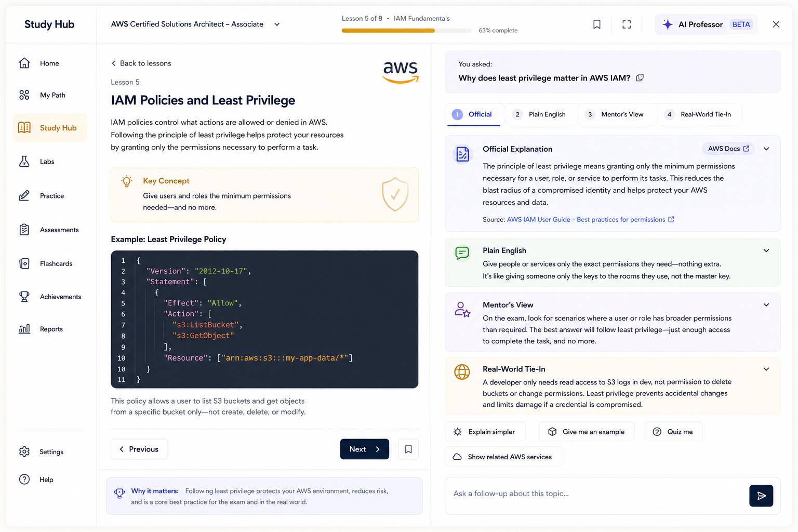Image resolution: width=798 pixels, height=532 pixels.
Task: Enter fullscreen mode via top bar icon
Action: 627,24
